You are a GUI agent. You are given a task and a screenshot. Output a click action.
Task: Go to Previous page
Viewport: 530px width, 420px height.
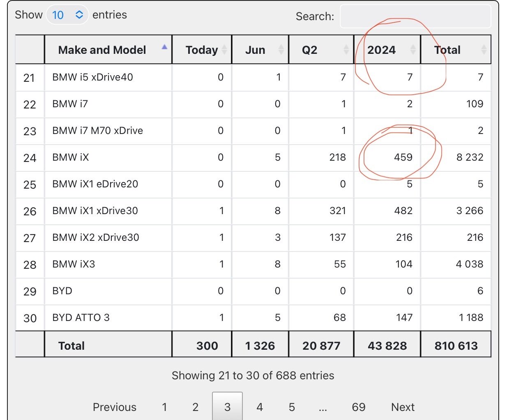click(x=115, y=407)
